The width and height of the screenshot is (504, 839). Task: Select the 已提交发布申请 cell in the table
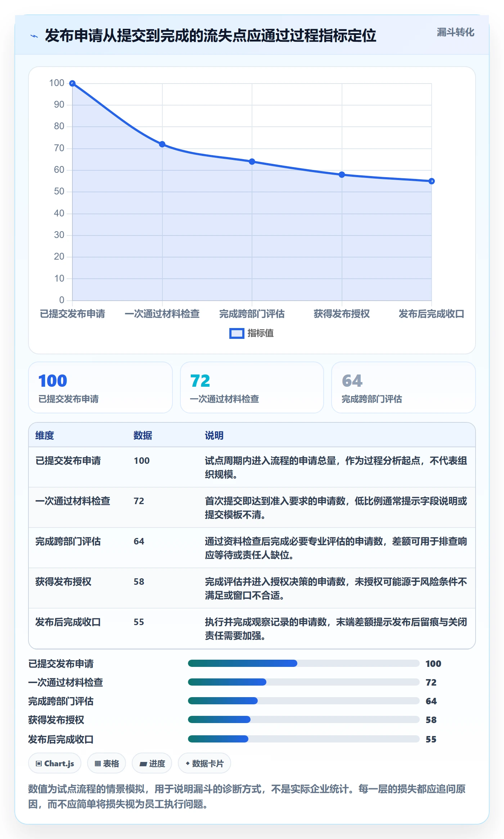[68, 461]
